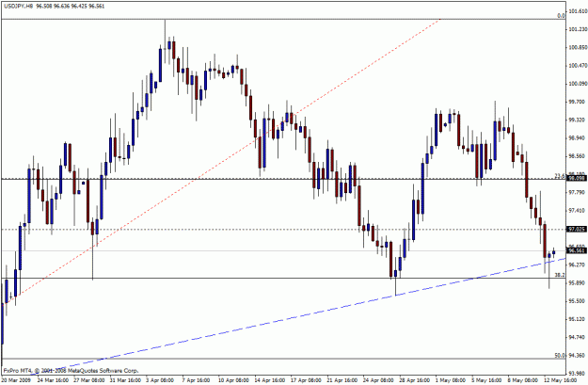Pick the 100.090 price scale label
The height and width of the screenshot is (385, 588).
[578, 84]
